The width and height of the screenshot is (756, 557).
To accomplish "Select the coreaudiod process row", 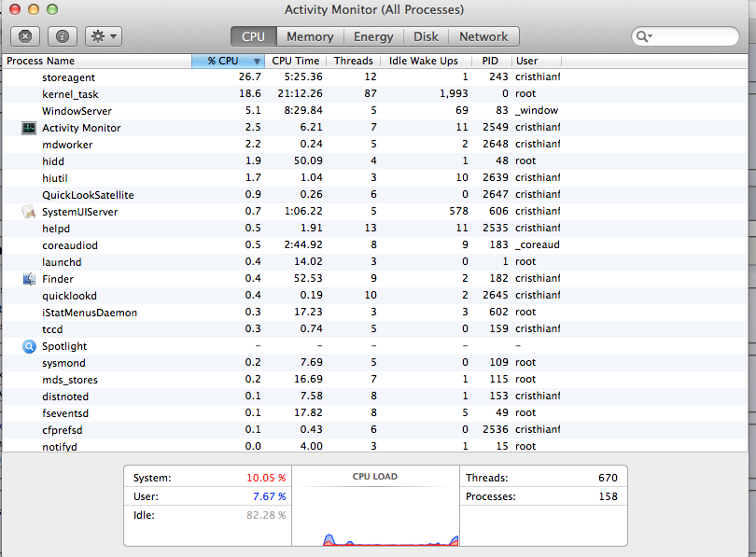I will [x=375, y=245].
